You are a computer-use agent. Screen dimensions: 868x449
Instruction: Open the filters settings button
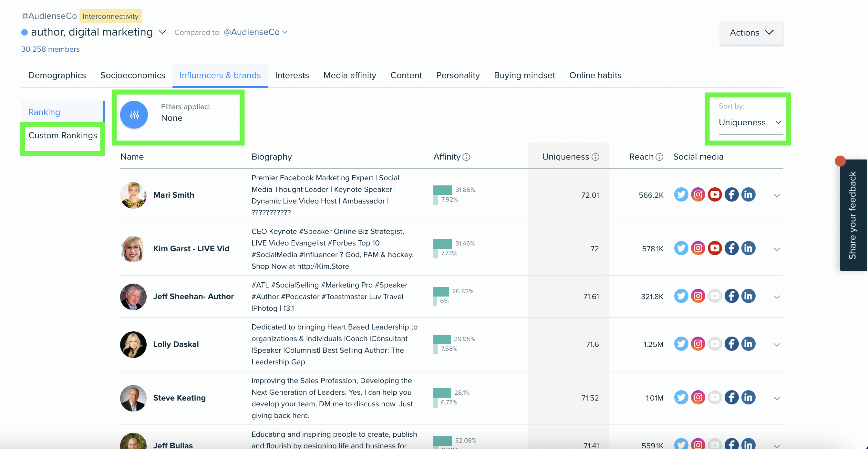tap(134, 115)
